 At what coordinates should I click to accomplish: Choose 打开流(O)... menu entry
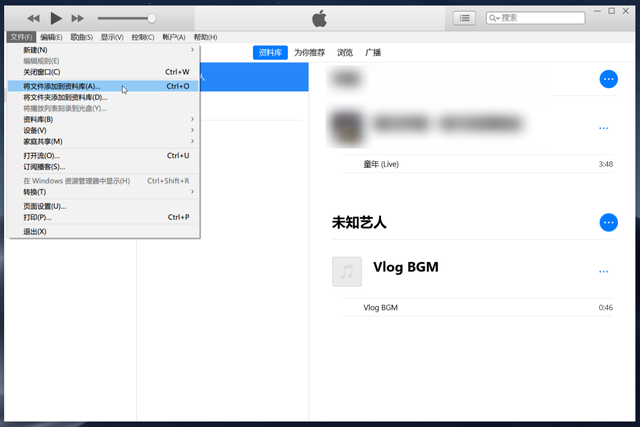[x=103, y=156]
